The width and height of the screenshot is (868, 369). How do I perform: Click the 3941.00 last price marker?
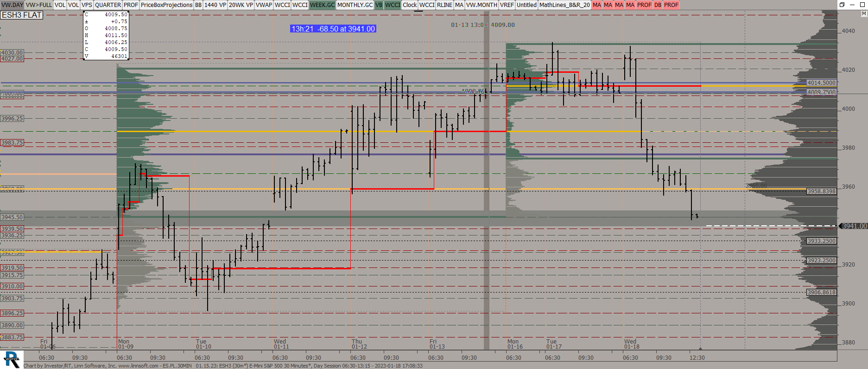click(x=853, y=226)
